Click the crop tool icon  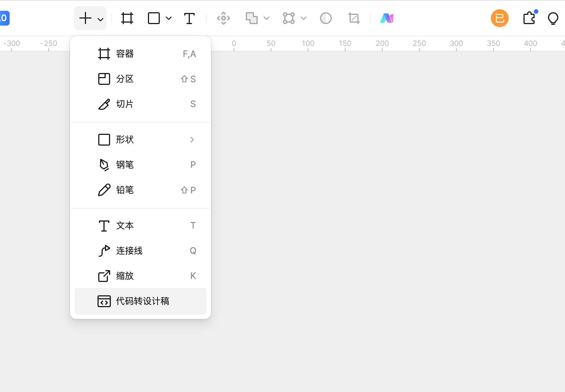coord(354,18)
